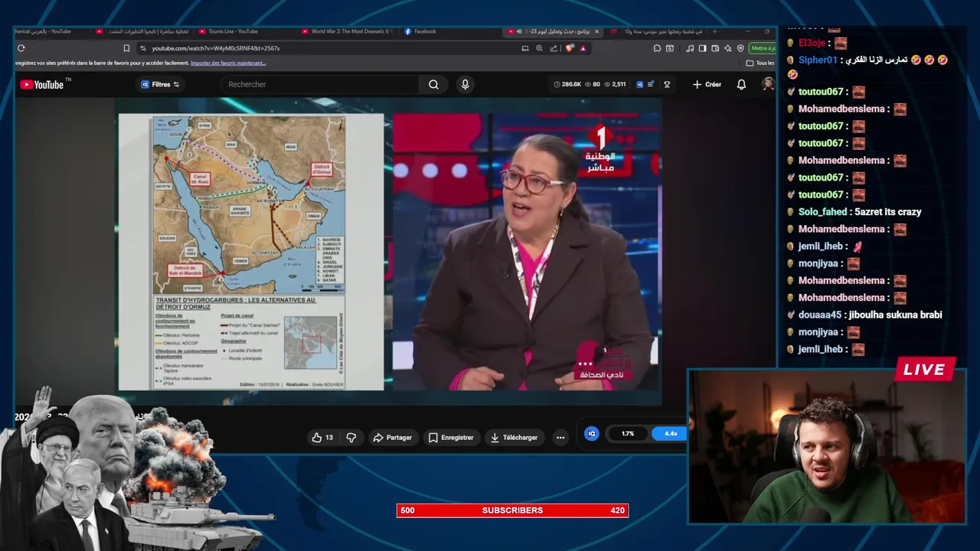
Task: Switch to the Tounis Lina - YouTube tab
Action: point(234,31)
